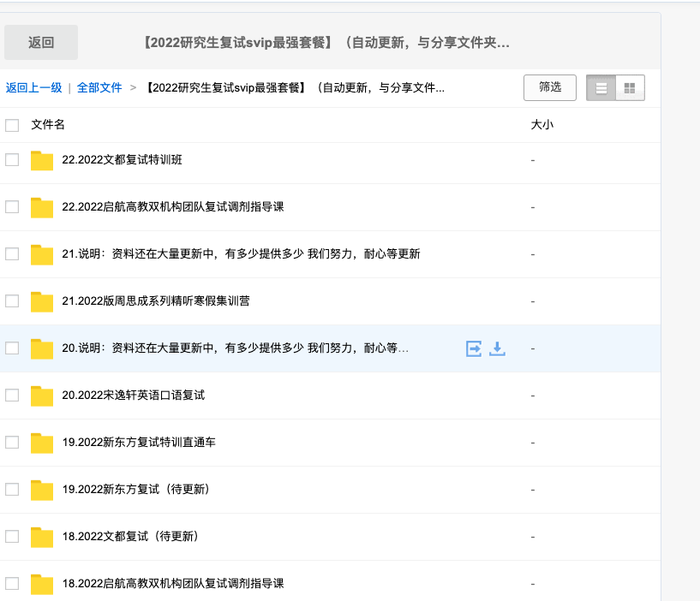
Task: Open the 全部文件 breadcrumb link
Action: click(99, 87)
